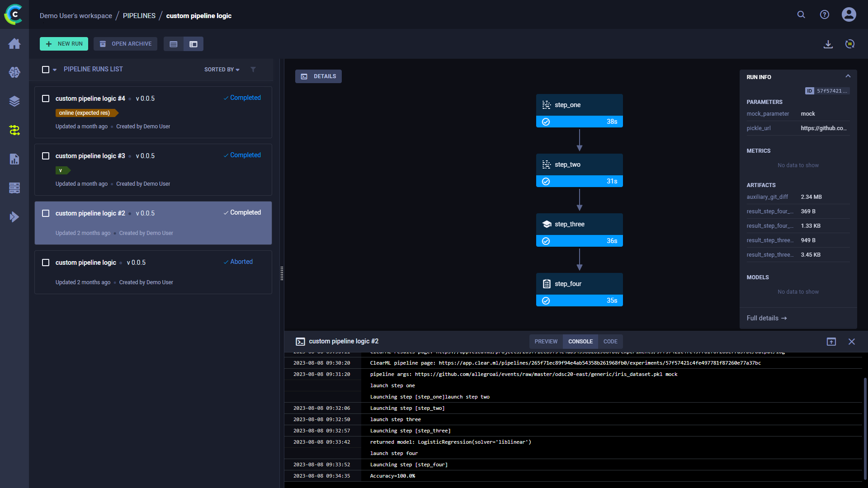868x488 pixels.
Task: Open the Datasets section in the sidebar
Action: pyautogui.click(x=14, y=101)
